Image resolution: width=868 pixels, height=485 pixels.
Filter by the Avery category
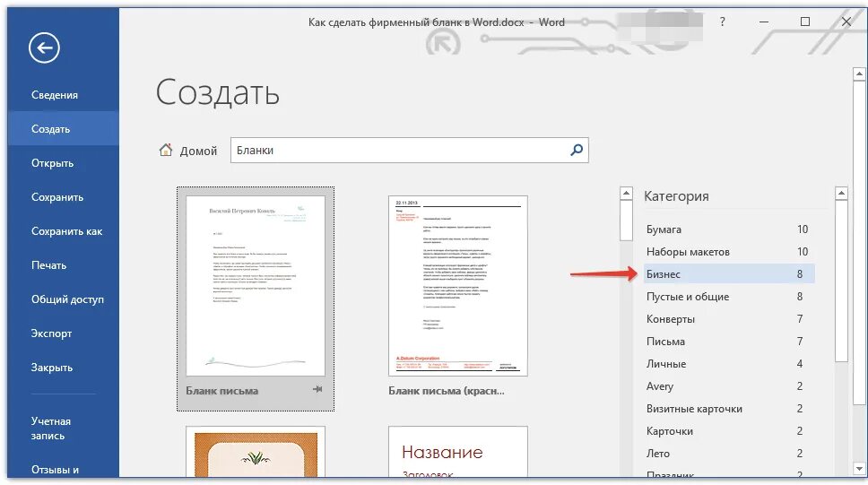click(729, 385)
